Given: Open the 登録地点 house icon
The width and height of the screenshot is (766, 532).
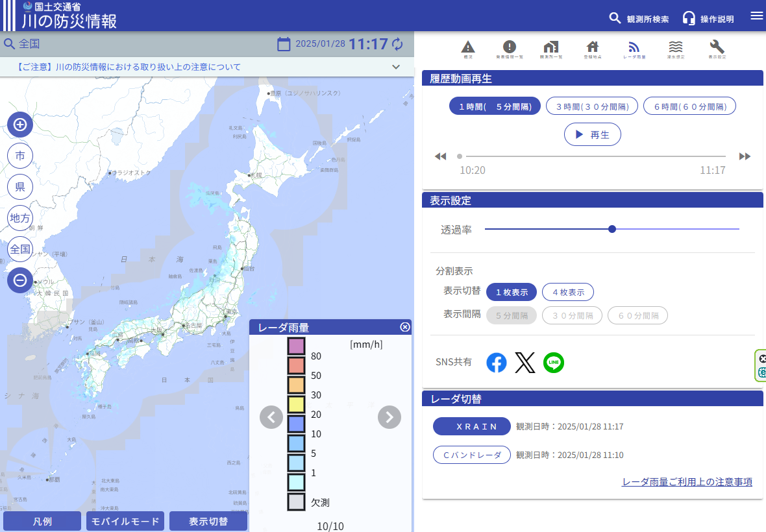Looking at the screenshot, I should click(x=592, y=49).
